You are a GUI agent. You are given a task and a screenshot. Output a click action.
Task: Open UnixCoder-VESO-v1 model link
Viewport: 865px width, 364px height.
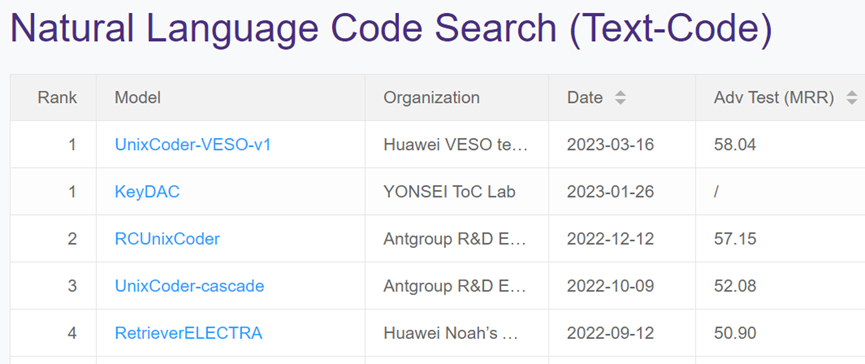coord(193,144)
